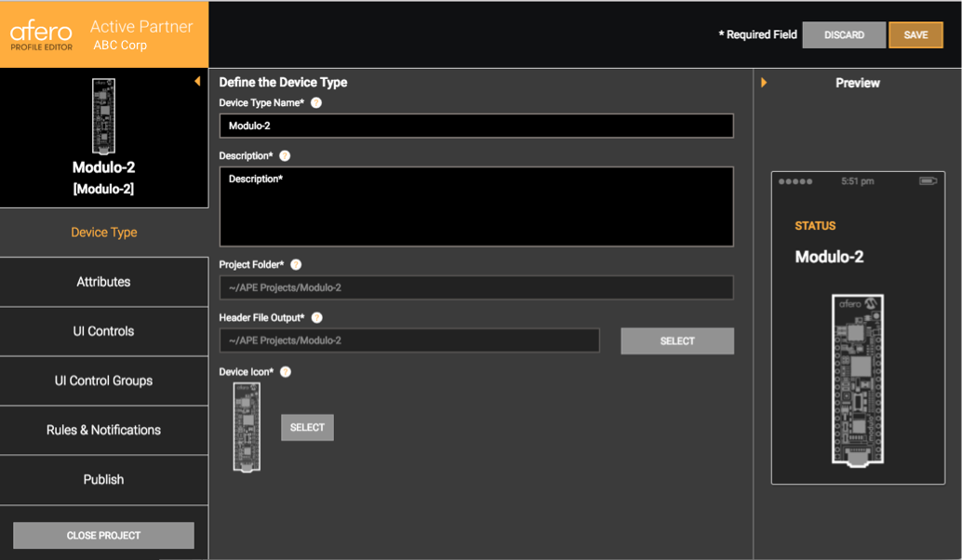Screen dimensions: 962x560
Task: Go to UI Control Groups section
Action: (x=103, y=380)
